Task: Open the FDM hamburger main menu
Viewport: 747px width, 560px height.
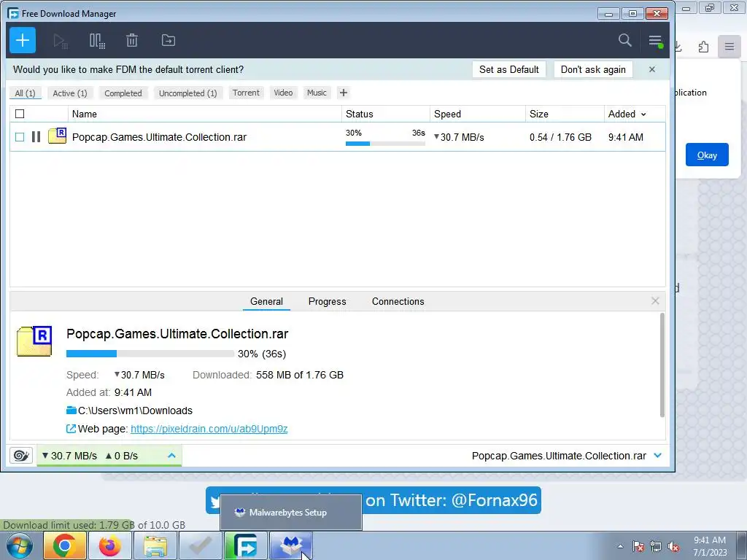Action: tap(656, 41)
